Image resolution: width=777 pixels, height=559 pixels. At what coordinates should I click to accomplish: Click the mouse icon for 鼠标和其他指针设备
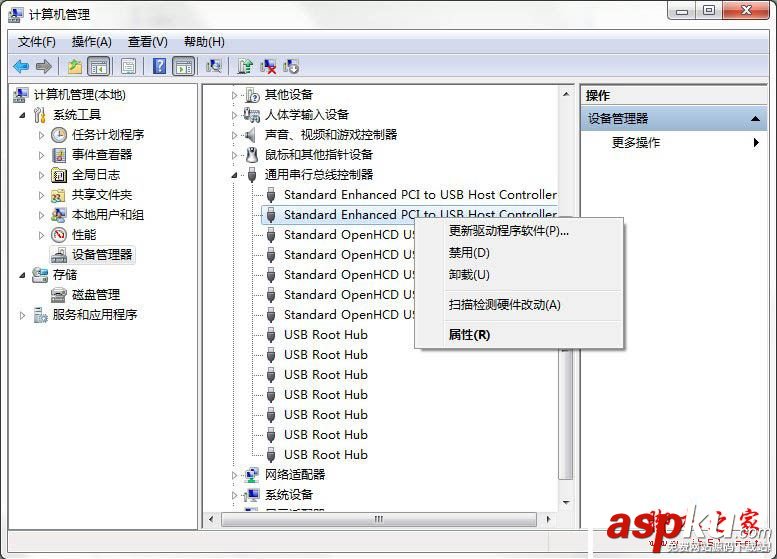click(252, 155)
